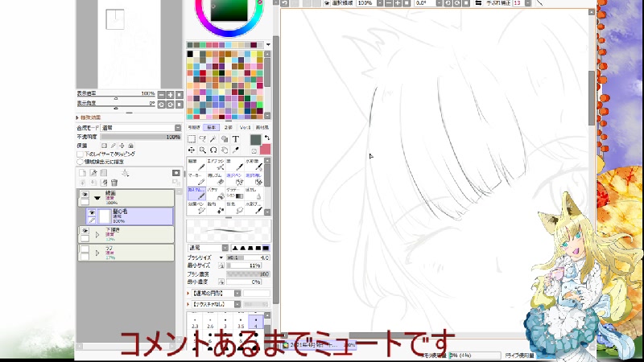Select the rectangular selection tool

(192, 138)
